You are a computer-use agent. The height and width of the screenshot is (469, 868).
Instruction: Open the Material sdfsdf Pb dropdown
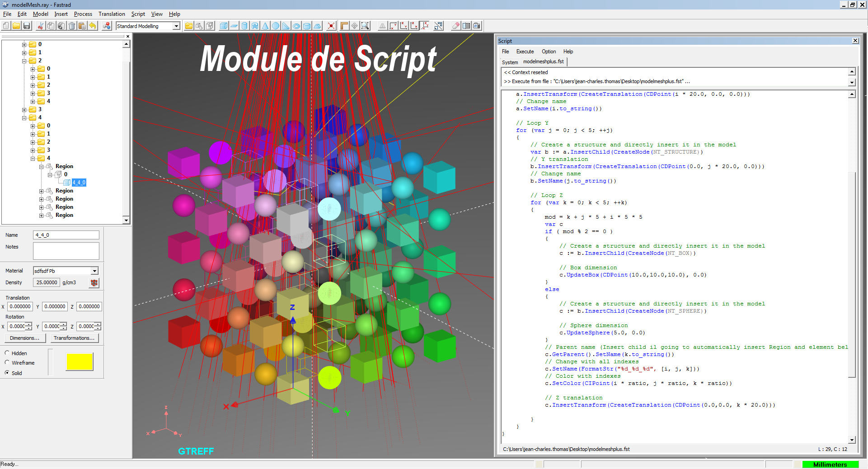(x=94, y=271)
